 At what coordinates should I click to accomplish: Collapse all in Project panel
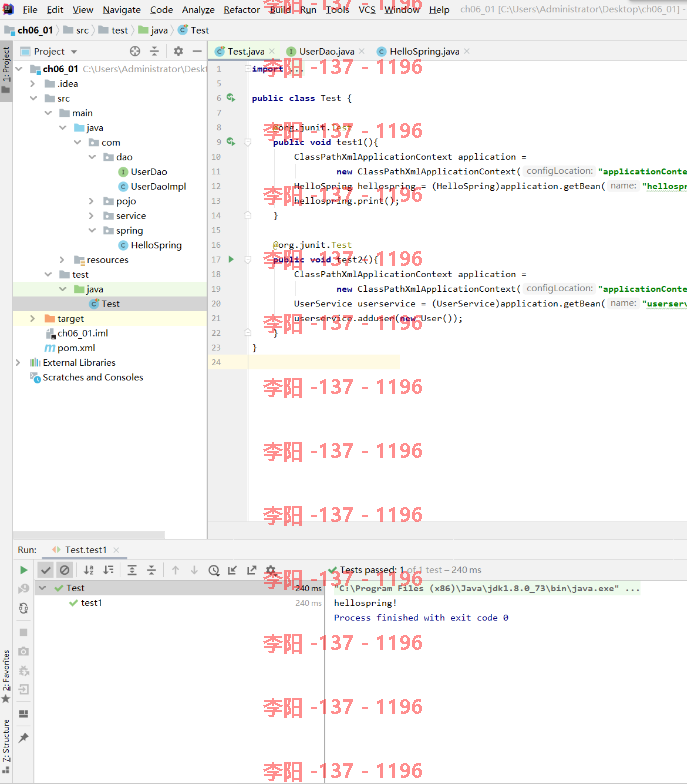[154, 51]
